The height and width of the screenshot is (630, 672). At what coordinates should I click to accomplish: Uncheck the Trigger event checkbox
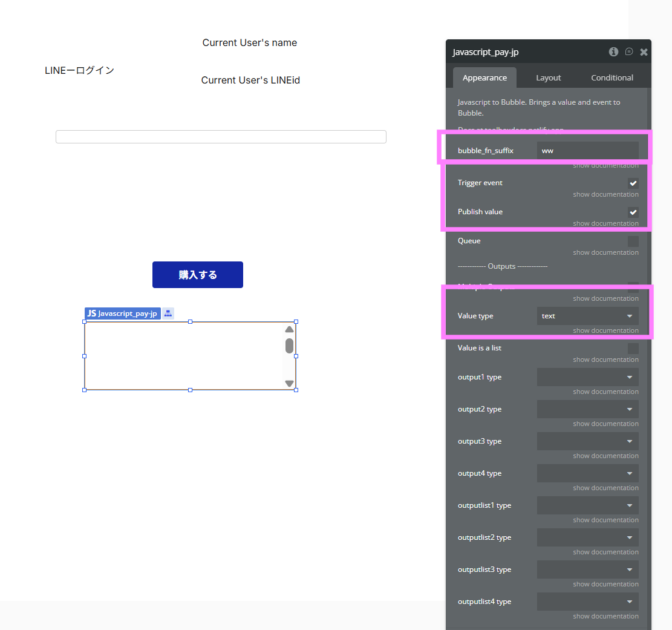[x=632, y=183]
